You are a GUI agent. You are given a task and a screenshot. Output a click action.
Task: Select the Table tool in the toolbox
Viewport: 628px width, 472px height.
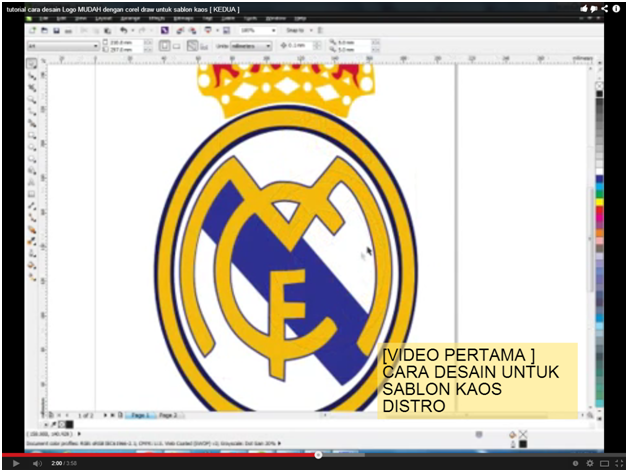coord(32,195)
